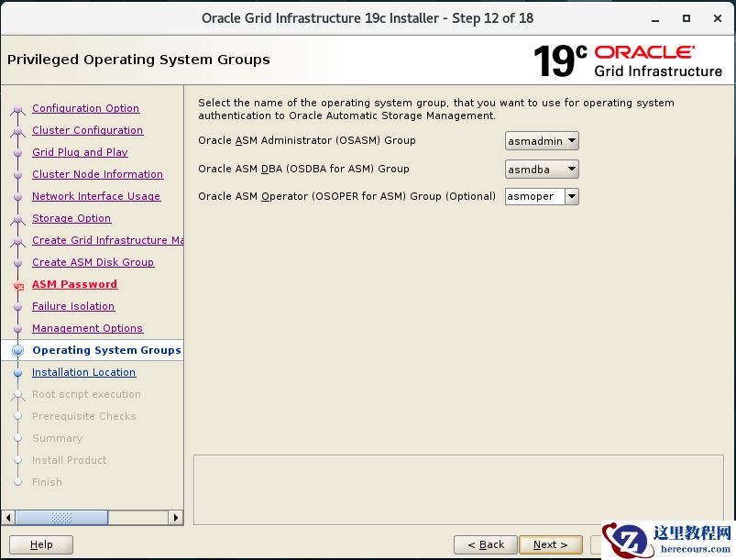Minimize the installer window
736x560 pixels.
coord(655,19)
